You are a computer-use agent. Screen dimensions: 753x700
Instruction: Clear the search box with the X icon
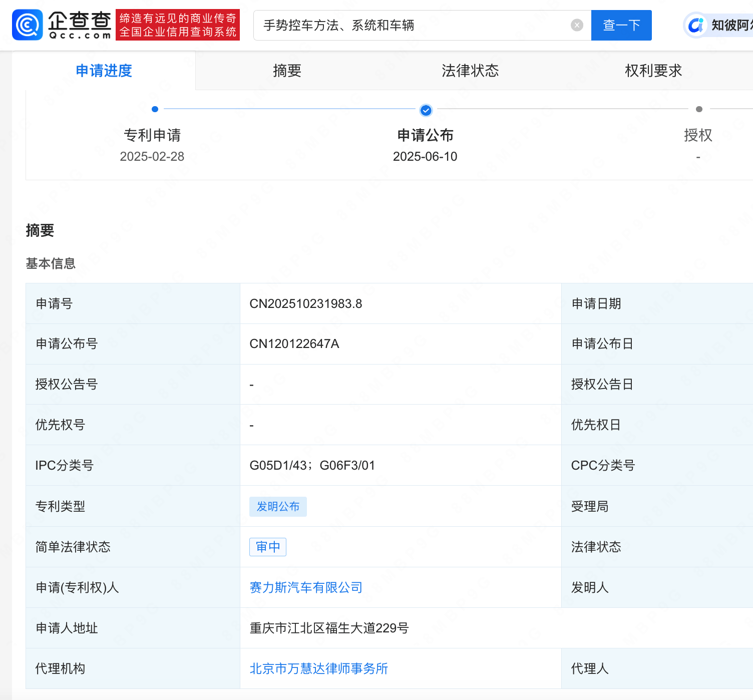click(x=577, y=25)
